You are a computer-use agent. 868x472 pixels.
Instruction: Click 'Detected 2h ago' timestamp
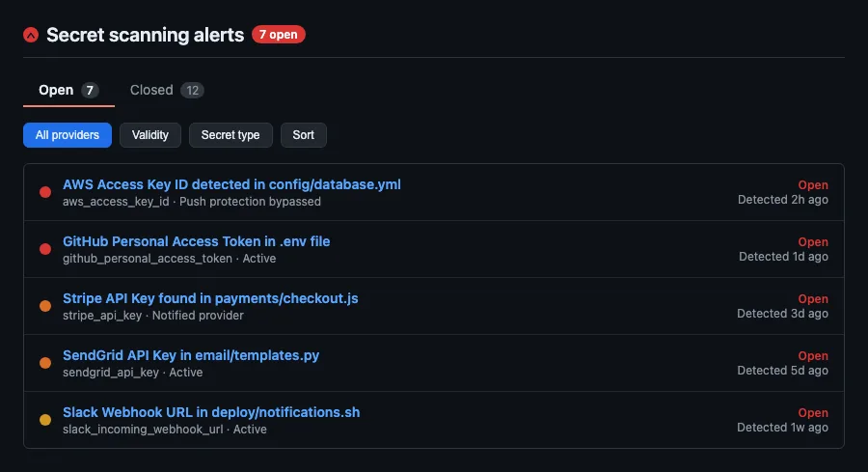(x=783, y=200)
